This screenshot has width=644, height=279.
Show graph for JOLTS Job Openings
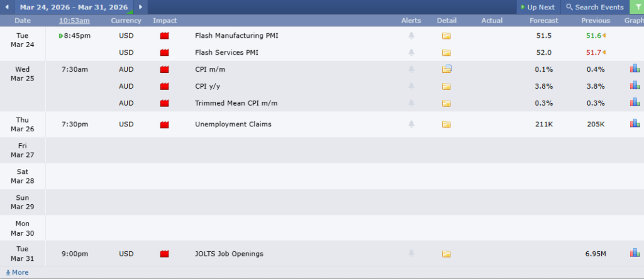point(635,253)
